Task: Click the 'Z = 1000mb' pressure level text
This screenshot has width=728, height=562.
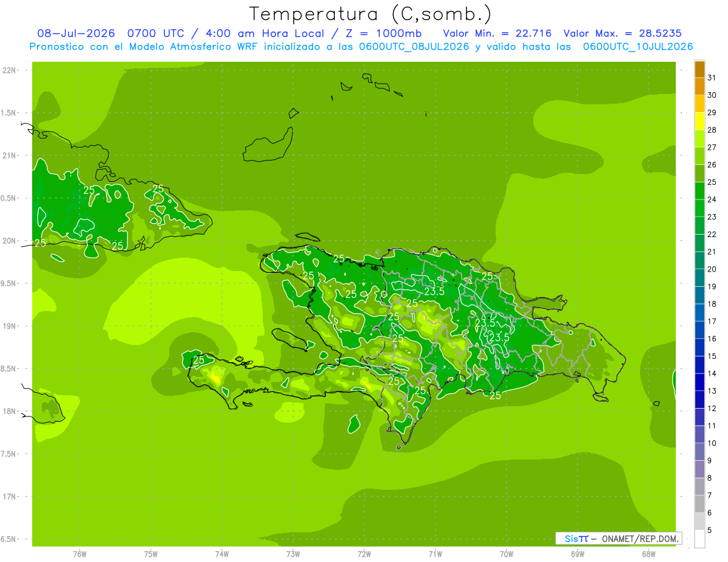Action: coord(385,33)
